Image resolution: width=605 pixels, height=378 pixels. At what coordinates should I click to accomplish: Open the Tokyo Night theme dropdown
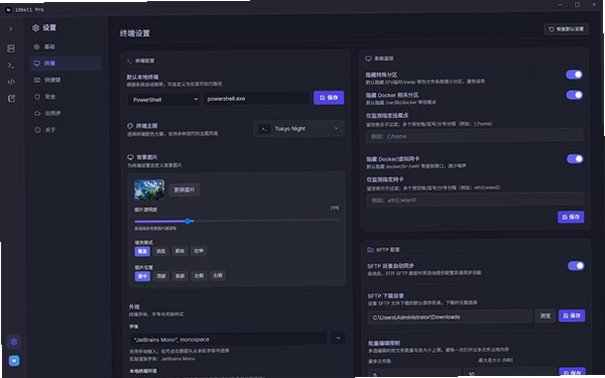(298, 128)
